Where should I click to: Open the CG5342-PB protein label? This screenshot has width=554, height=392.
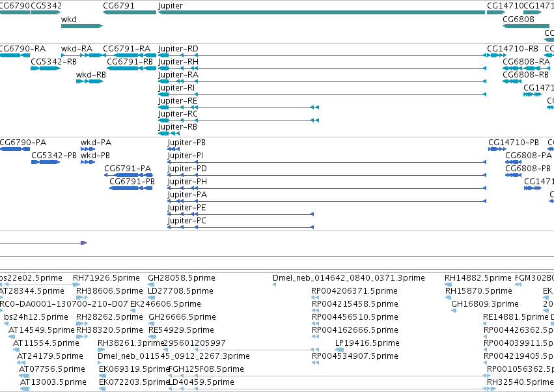point(54,156)
